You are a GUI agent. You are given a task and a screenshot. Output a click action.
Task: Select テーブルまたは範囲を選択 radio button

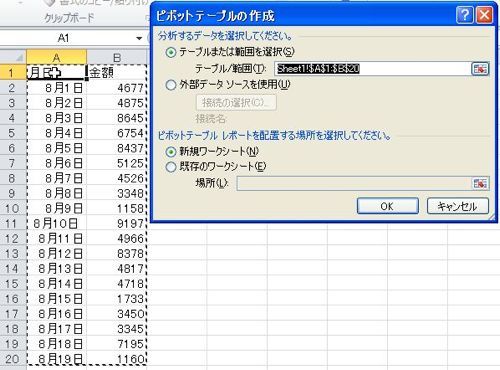[x=171, y=52]
